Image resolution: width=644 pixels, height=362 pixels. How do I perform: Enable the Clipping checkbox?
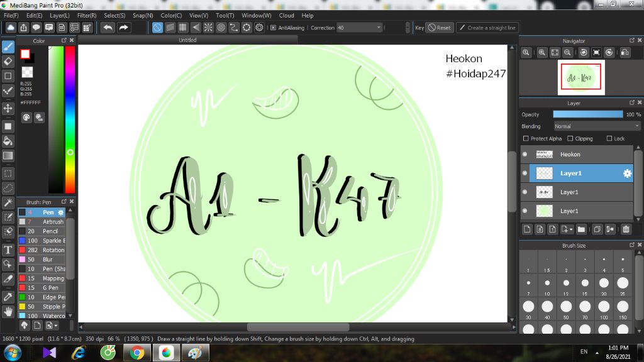[570, 138]
